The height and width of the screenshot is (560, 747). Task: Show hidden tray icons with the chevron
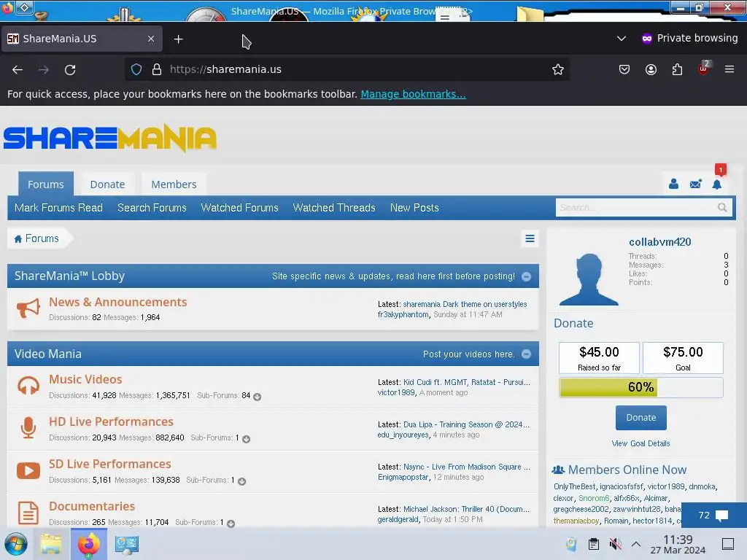click(635, 544)
